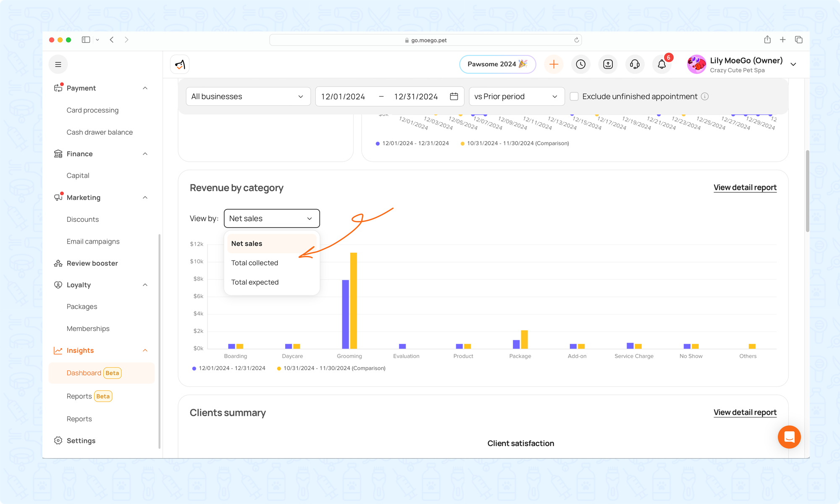840x504 pixels.
Task: Select Total collected option
Action: click(255, 263)
